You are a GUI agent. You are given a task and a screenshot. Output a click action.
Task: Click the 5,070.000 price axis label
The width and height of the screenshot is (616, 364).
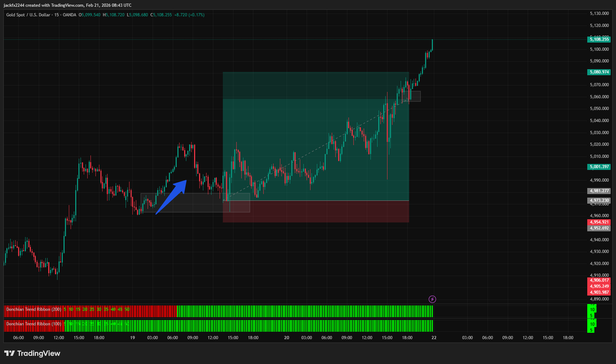[x=599, y=85]
